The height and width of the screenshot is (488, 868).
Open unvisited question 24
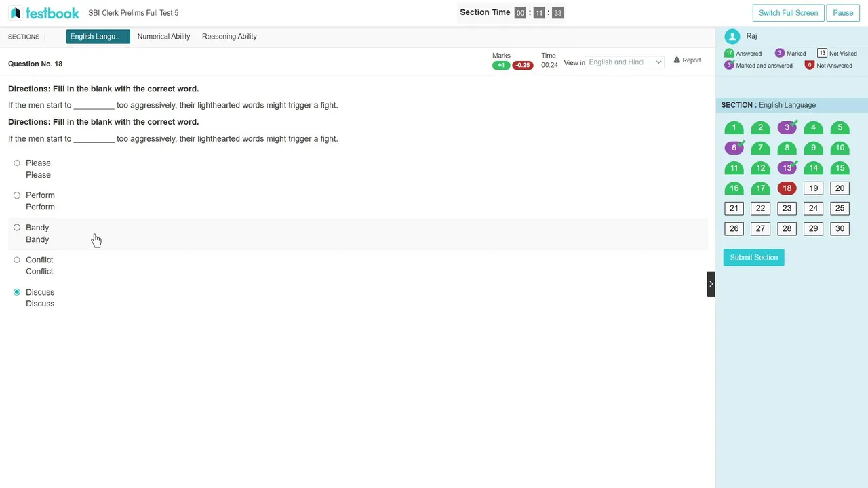(813, 208)
